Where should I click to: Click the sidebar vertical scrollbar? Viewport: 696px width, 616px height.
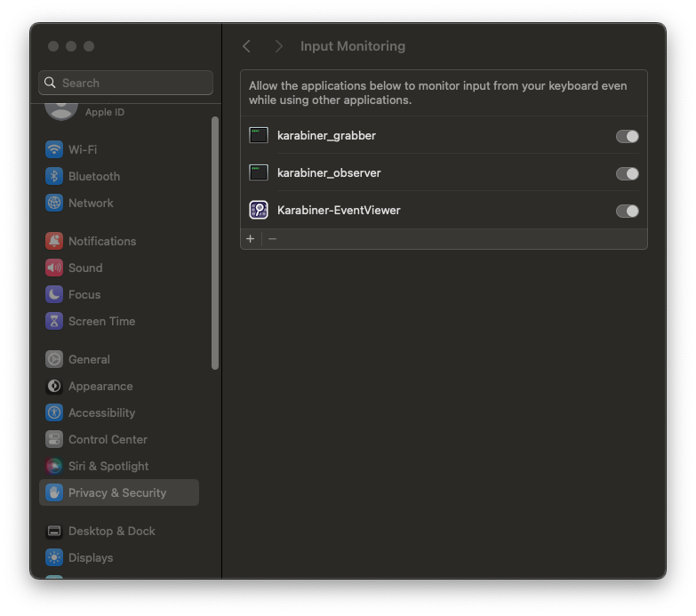[x=215, y=243]
